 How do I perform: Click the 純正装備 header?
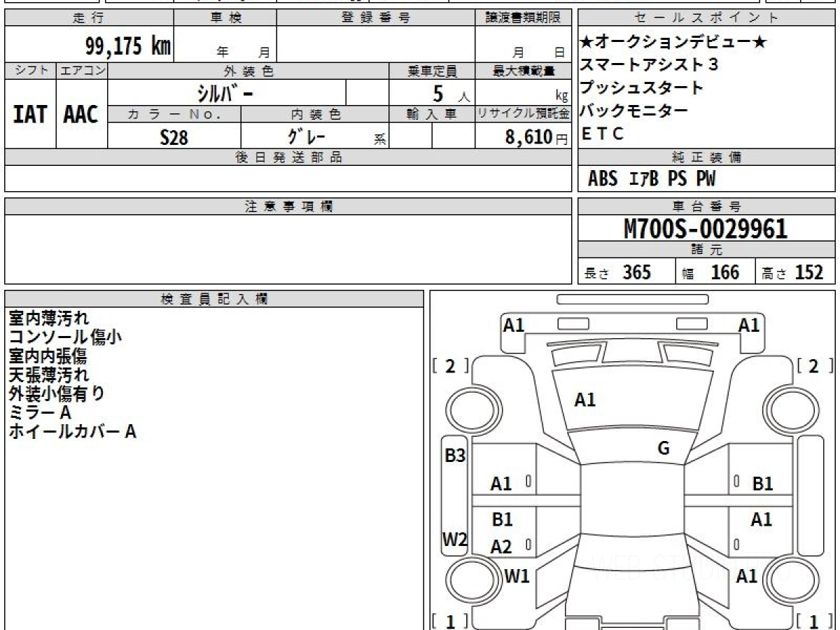[707, 157]
